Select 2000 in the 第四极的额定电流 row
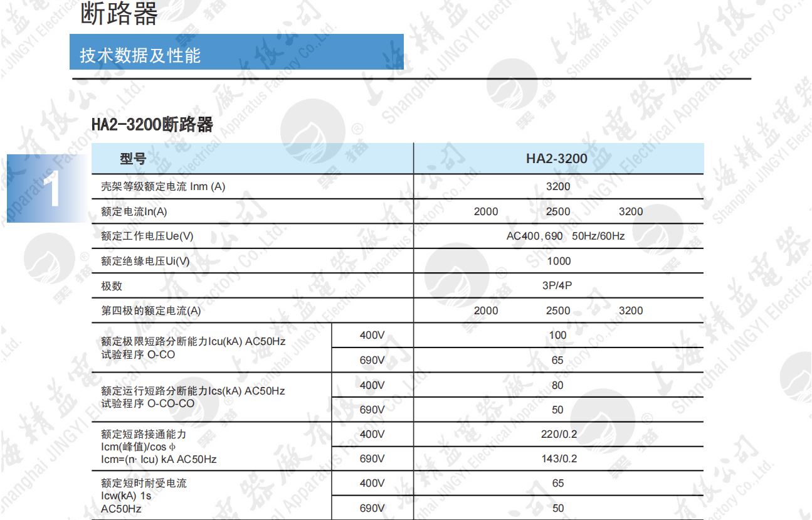The height and width of the screenshot is (520, 812). click(x=486, y=310)
